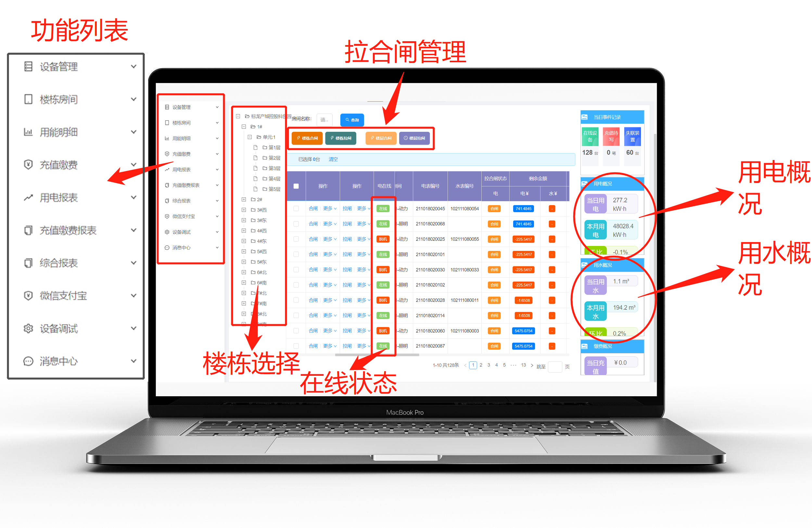Toggle the checkbox in table header row
Image resolution: width=812 pixels, height=528 pixels.
click(297, 186)
